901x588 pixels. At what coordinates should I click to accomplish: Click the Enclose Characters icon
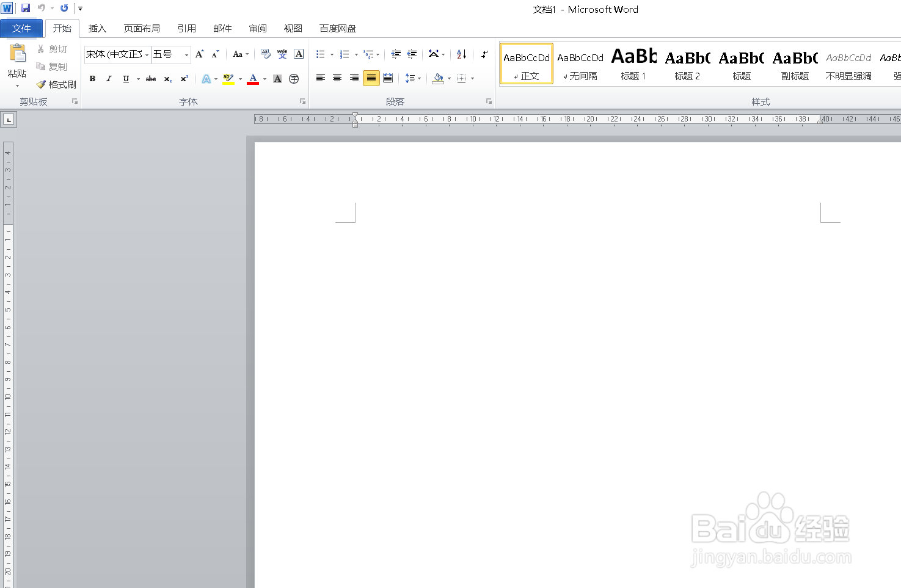point(293,78)
